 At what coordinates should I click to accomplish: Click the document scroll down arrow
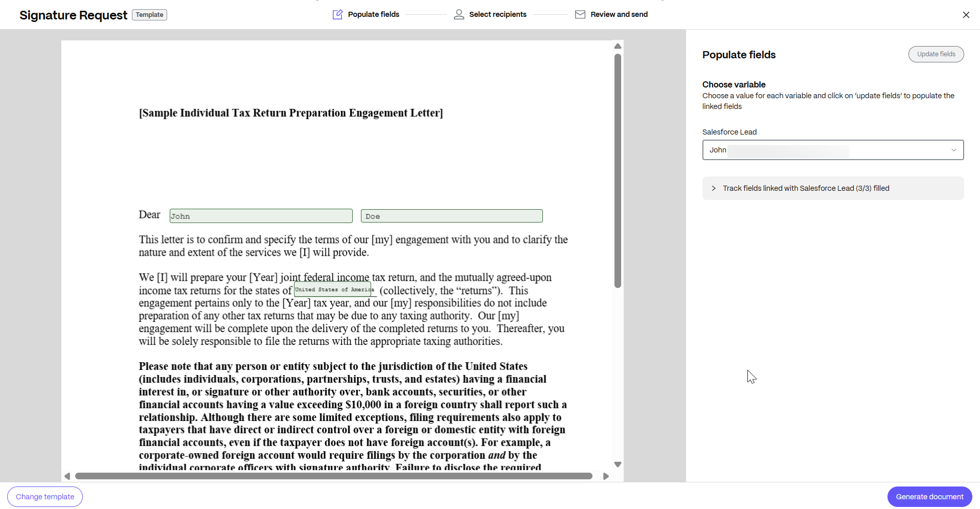[618, 464]
